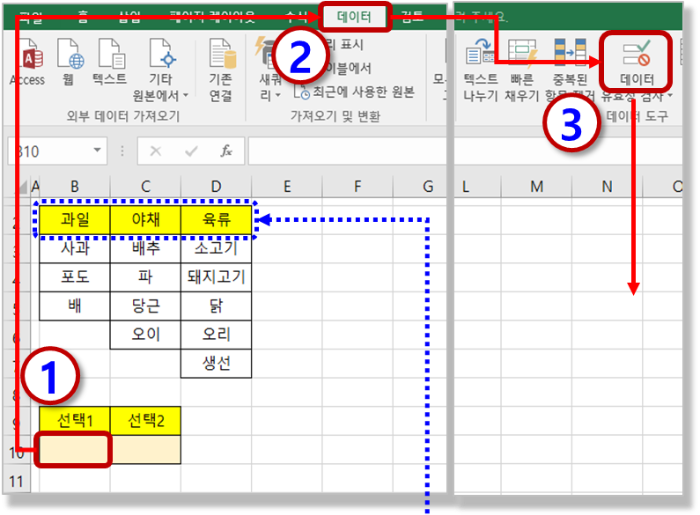The height and width of the screenshot is (515, 700).
Task: Click into the formula bar
Action: (347, 151)
